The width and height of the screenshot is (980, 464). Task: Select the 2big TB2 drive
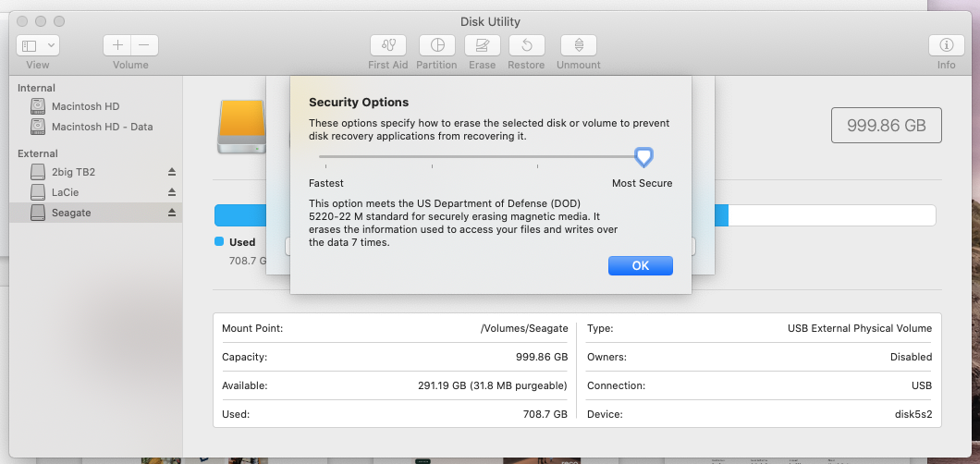pyautogui.click(x=73, y=172)
